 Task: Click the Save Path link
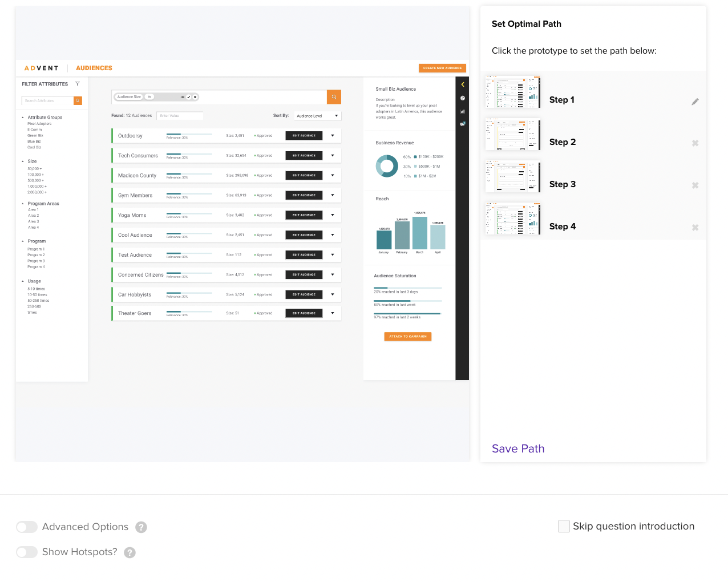point(518,448)
